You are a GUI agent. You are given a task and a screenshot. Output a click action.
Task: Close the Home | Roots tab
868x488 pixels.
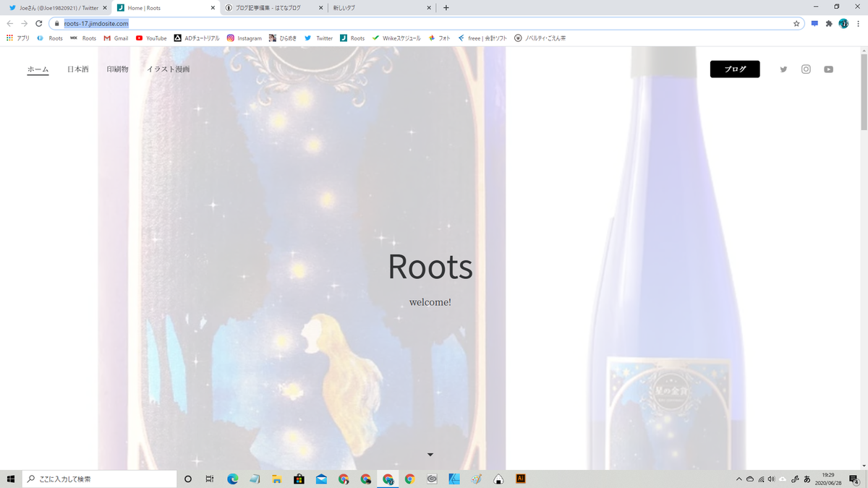tap(213, 8)
